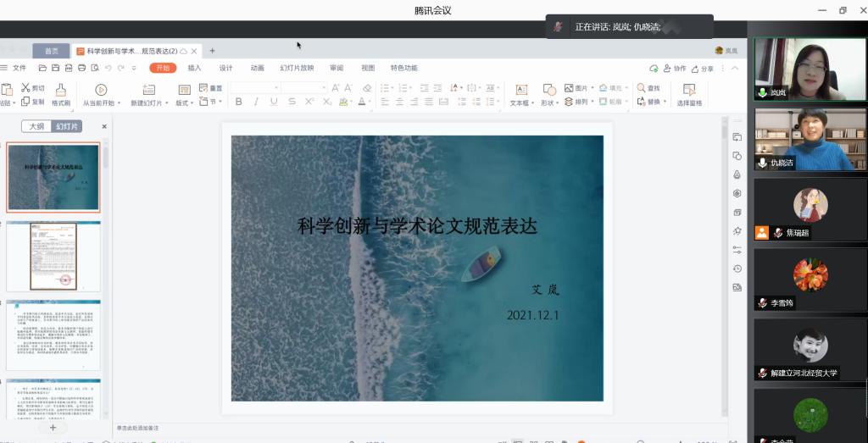868x443 pixels.
Task: Open the text highlight color picker
Action: (x=346, y=102)
